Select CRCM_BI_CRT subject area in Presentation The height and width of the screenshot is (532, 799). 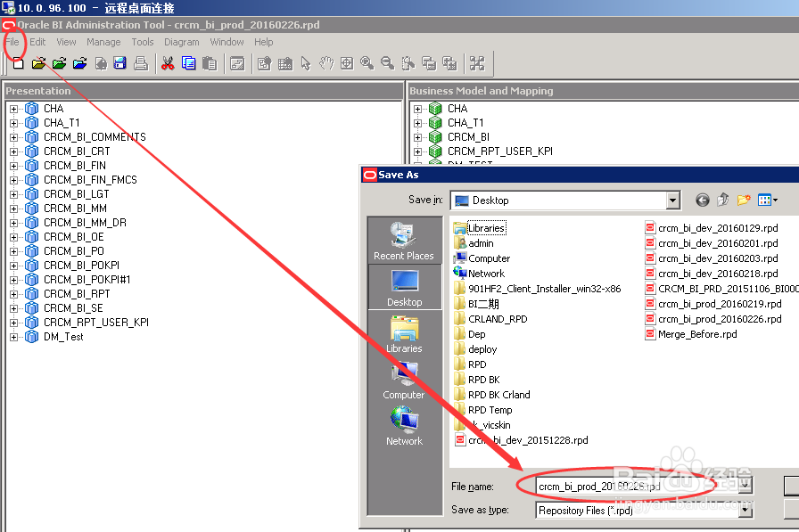coord(77,151)
